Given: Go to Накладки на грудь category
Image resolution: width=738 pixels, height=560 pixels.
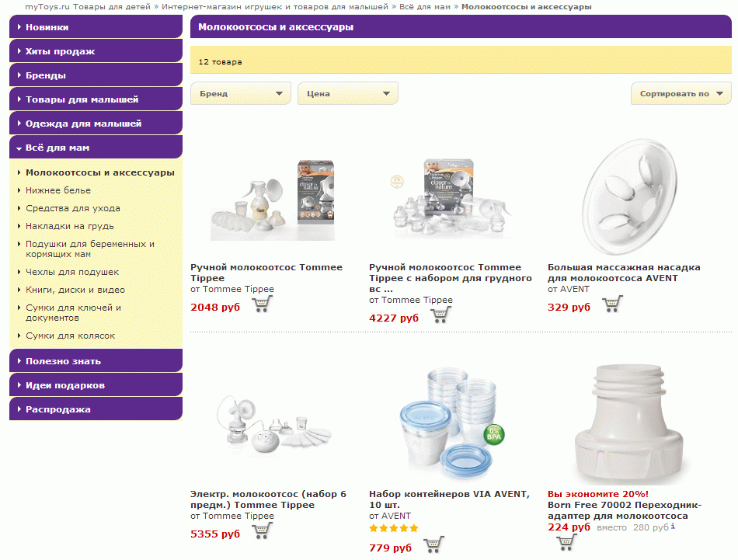Looking at the screenshot, I should pyautogui.click(x=69, y=226).
